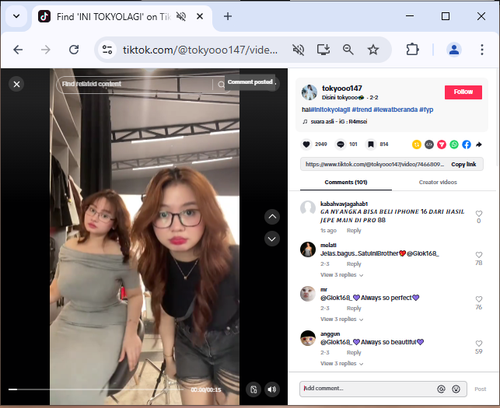500x408 pixels.
Task: Click the muted-site icon in address bar
Action: pyautogui.click(x=298, y=50)
